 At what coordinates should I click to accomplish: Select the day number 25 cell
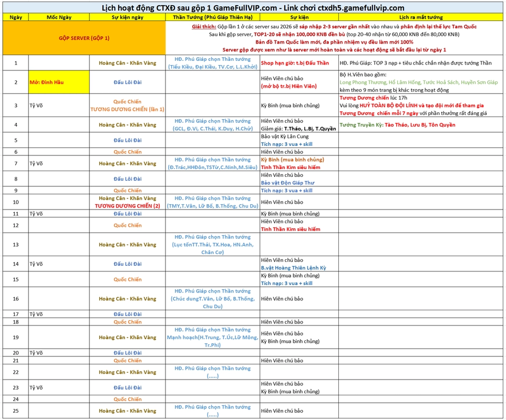click(15, 411)
